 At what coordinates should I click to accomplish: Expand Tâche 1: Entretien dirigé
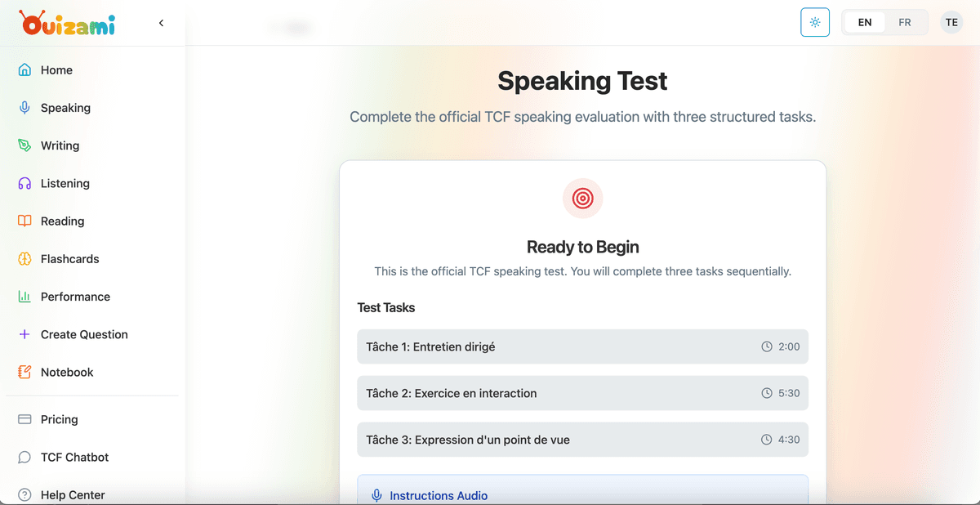(x=582, y=346)
